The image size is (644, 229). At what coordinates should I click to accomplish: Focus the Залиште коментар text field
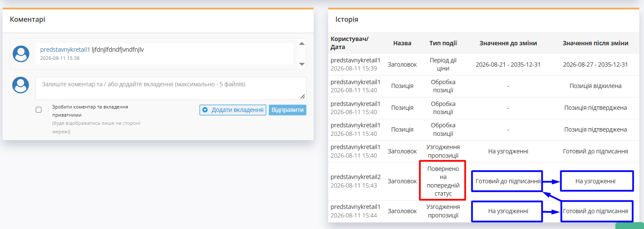(x=171, y=88)
